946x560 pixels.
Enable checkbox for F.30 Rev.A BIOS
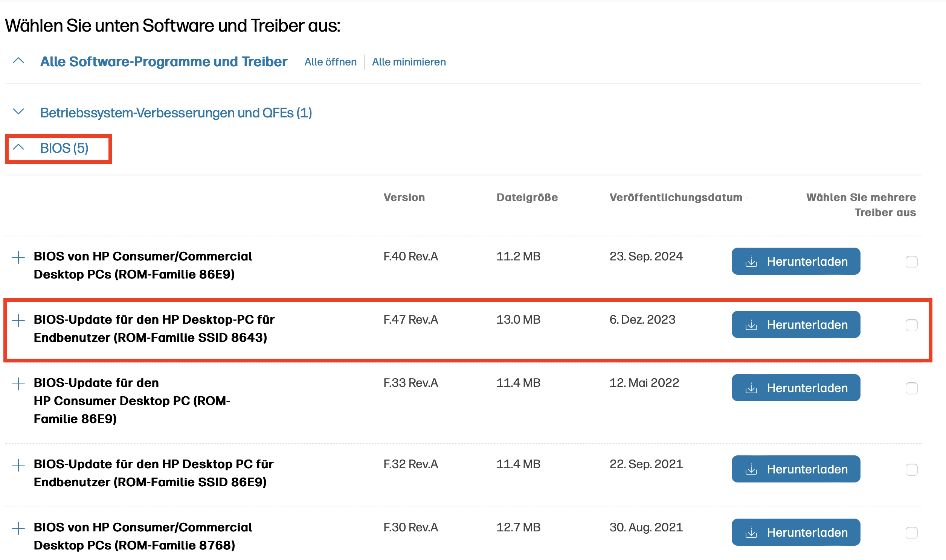coord(911,533)
